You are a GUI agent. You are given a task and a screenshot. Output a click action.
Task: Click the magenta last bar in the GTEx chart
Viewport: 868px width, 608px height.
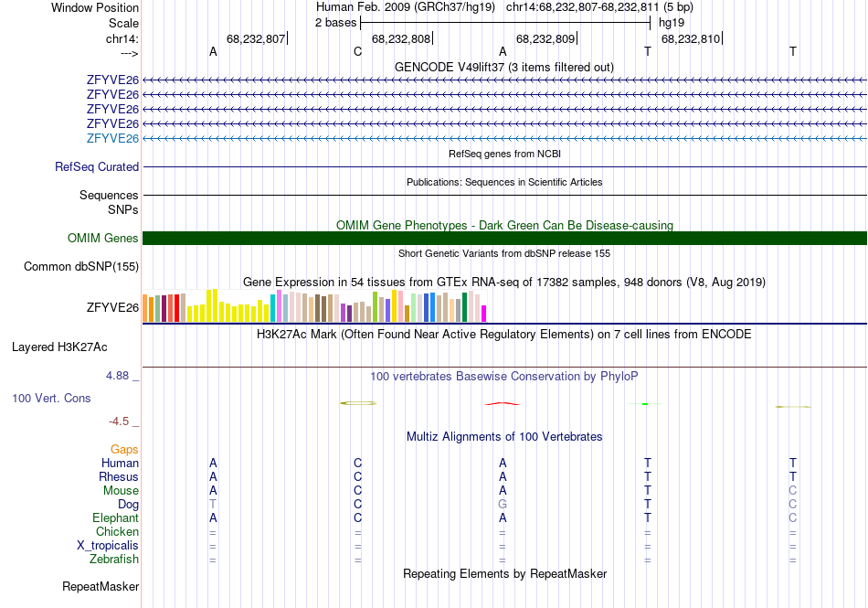tap(483, 314)
